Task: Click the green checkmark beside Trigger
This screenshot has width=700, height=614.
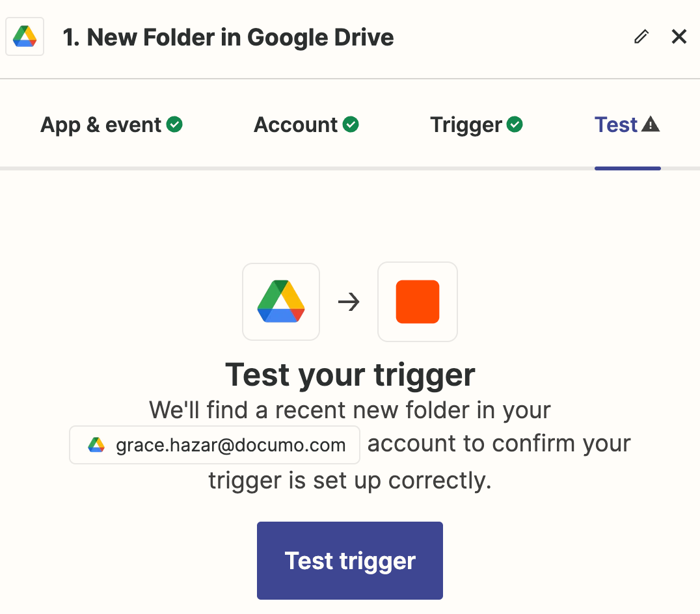Action: pos(515,124)
